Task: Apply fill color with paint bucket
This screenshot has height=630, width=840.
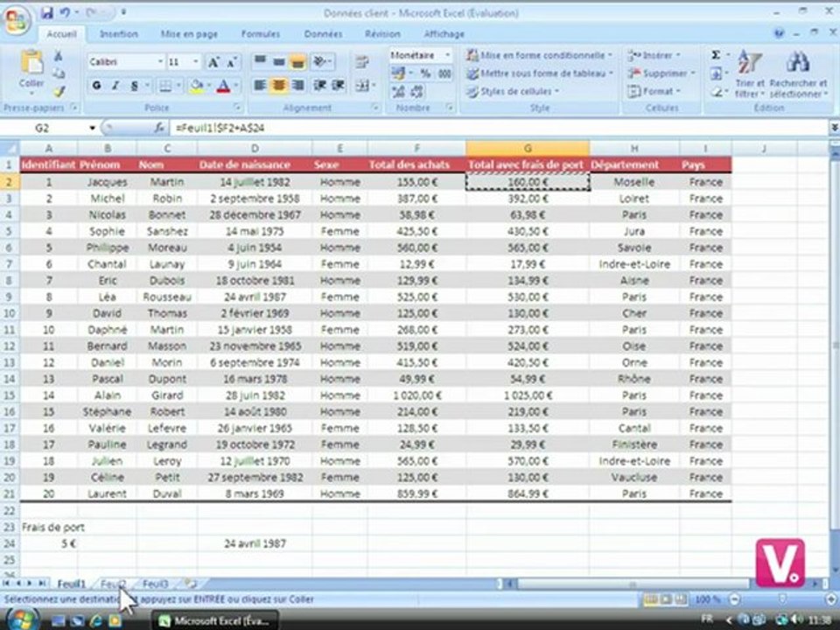Action: click(x=197, y=86)
